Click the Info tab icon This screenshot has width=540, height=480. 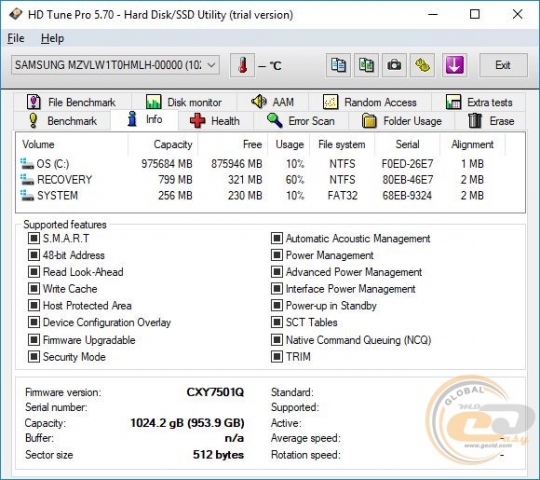click(x=132, y=119)
